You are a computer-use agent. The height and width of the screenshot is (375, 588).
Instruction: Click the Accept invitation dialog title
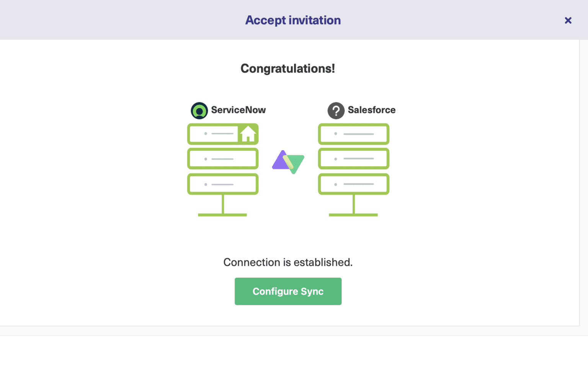coord(293,20)
